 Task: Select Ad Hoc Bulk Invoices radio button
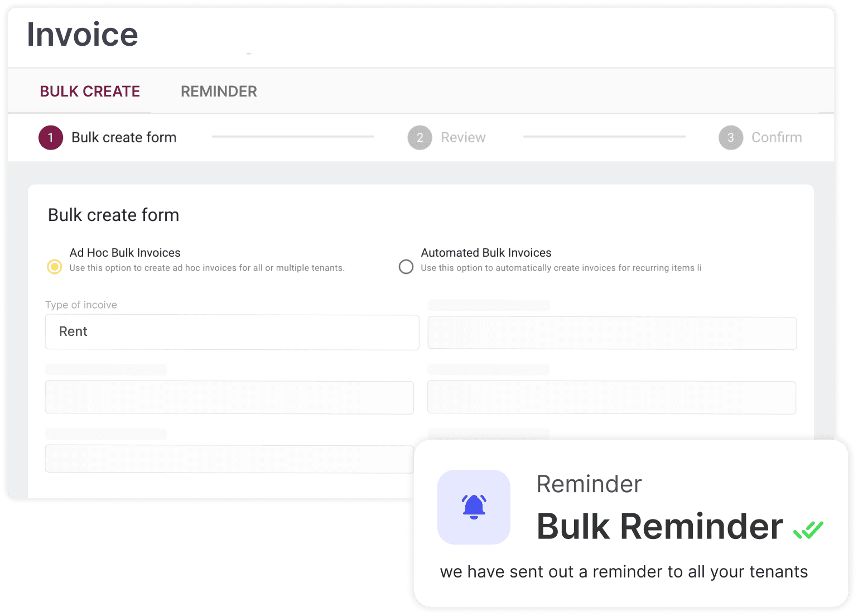coord(55,267)
